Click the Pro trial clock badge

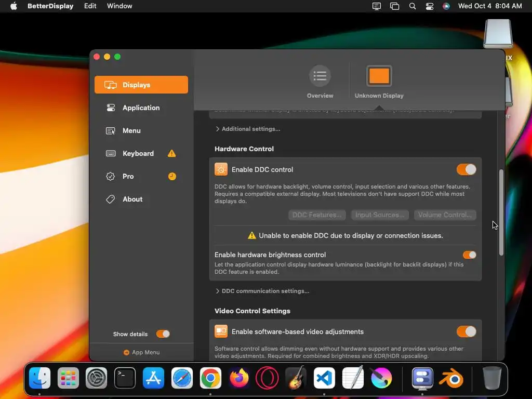(x=172, y=177)
